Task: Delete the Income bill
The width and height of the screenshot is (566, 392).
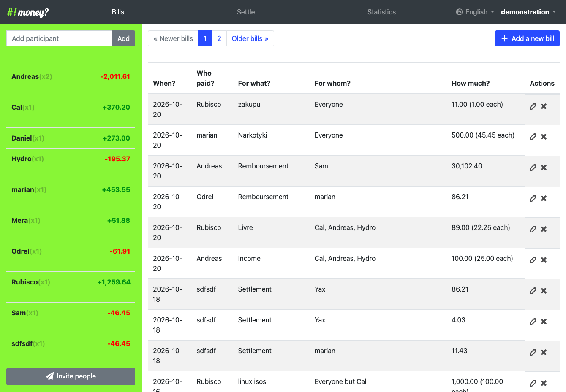Action: pos(544,260)
